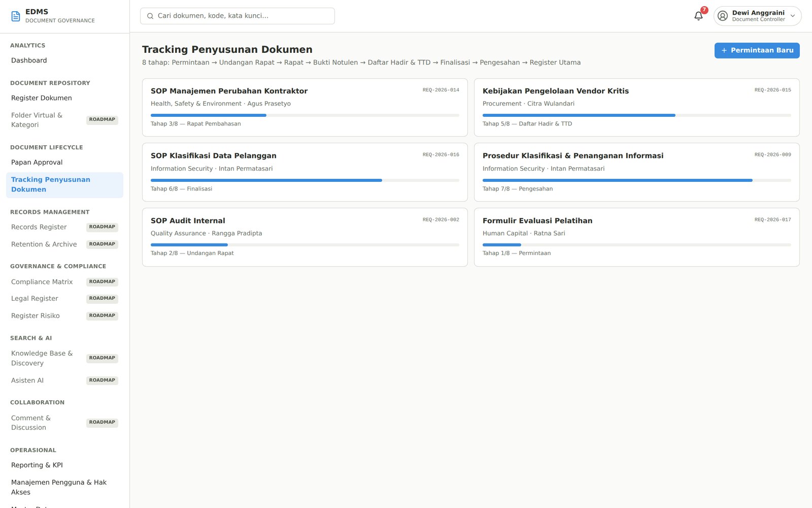This screenshot has width=812, height=508.
Task: Open Retention & Archive item
Action: point(64,244)
